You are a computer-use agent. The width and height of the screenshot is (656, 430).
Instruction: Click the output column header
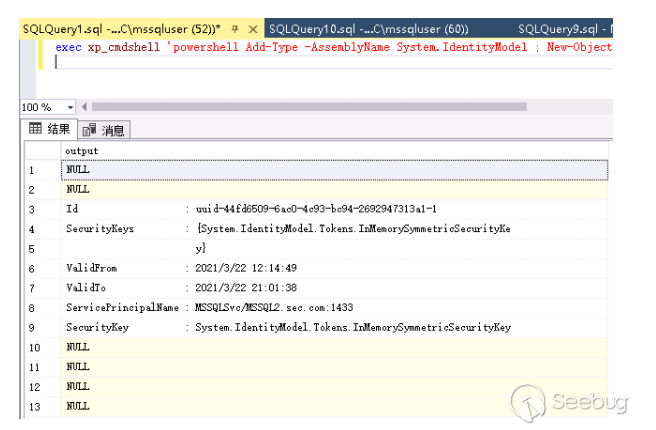pyautogui.click(x=334, y=151)
